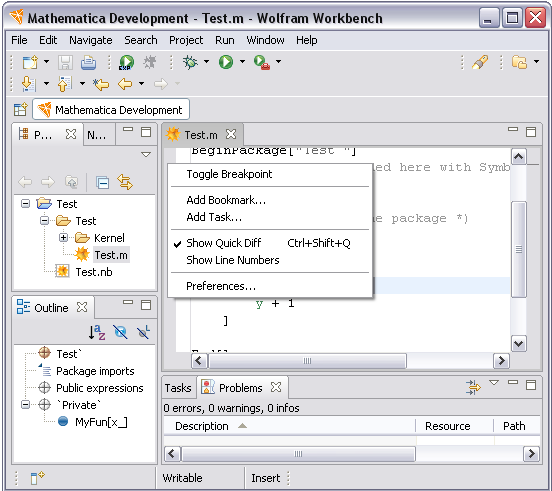Click the Resource column header
This screenshot has height=491, width=552.
click(x=455, y=426)
